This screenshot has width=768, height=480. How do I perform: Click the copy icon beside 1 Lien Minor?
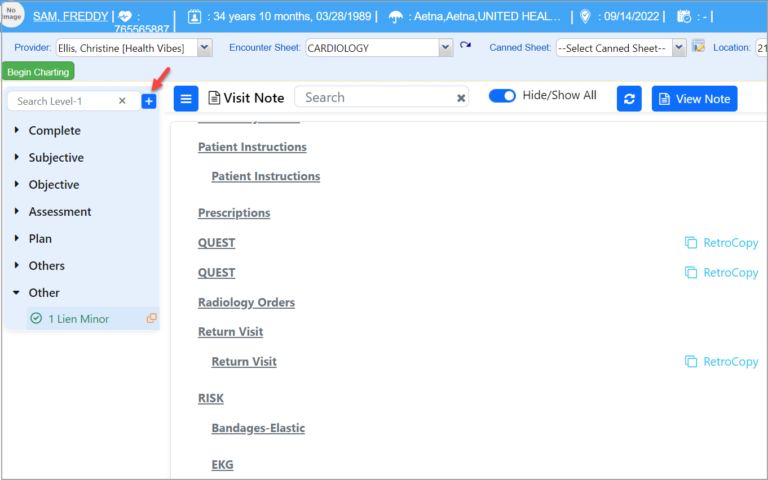[152, 318]
